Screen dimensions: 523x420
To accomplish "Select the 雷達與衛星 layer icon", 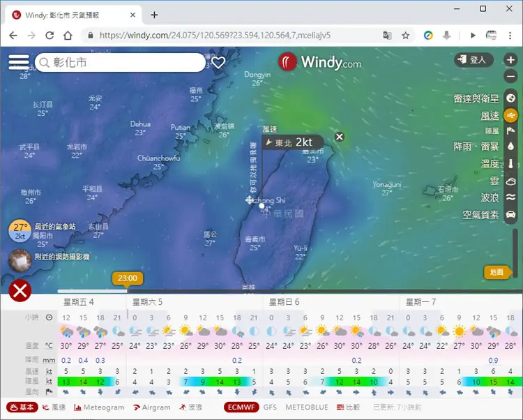I will pos(510,98).
